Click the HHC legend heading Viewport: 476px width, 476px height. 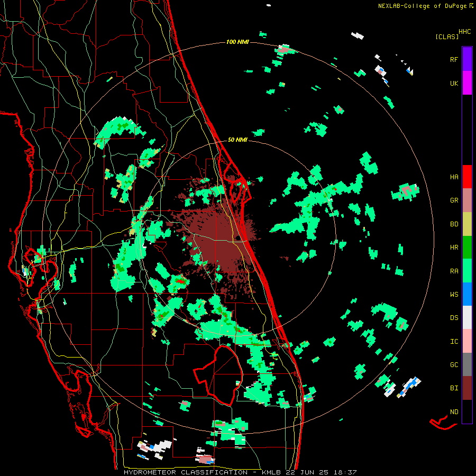pos(465,32)
